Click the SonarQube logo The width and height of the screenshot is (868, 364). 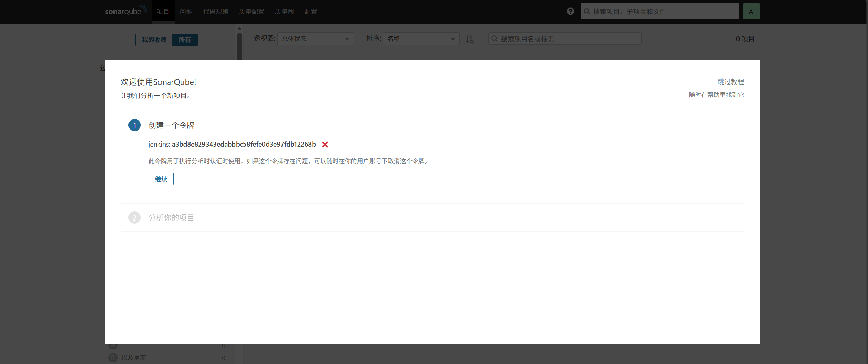tap(126, 11)
